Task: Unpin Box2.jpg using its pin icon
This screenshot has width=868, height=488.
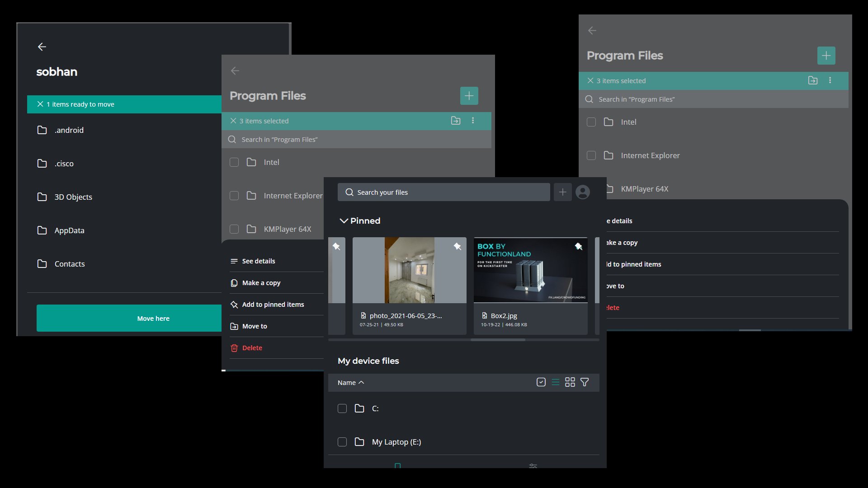Action: click(578, 247)
